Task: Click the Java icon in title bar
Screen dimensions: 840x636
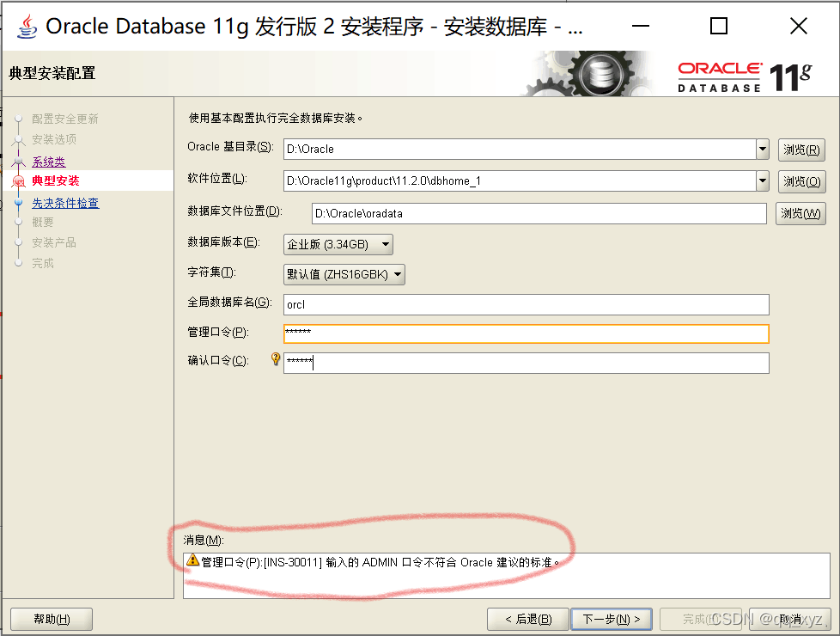Action: point(27,27)
